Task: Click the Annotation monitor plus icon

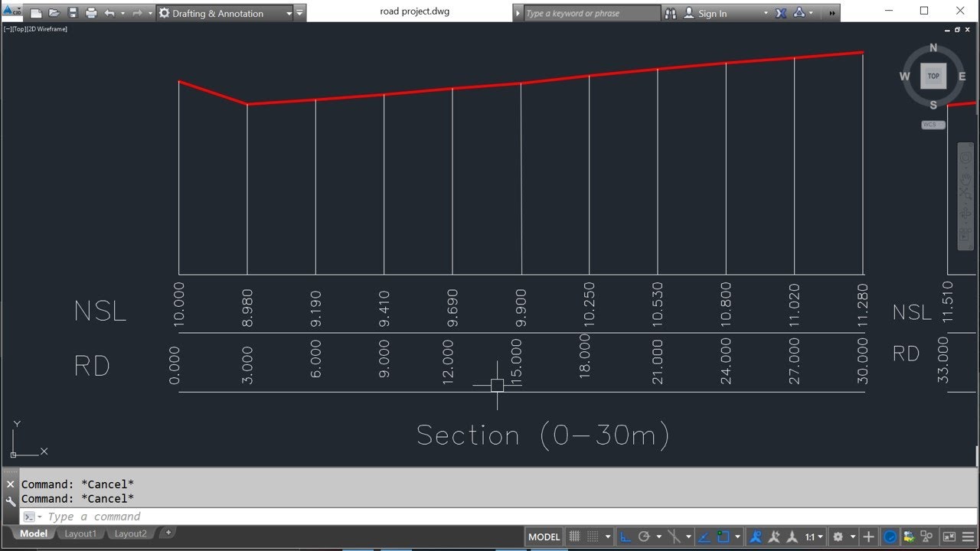Action: 868,537
